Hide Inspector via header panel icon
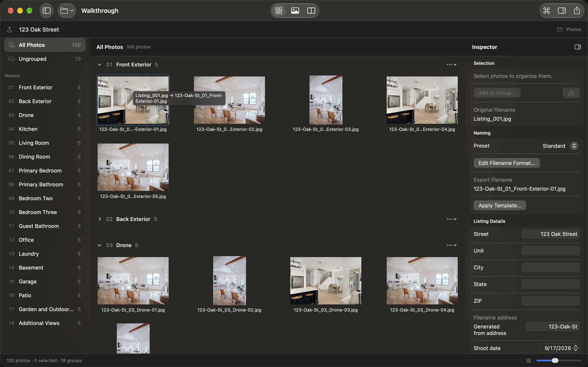588x367 pixels. (578, 47)
